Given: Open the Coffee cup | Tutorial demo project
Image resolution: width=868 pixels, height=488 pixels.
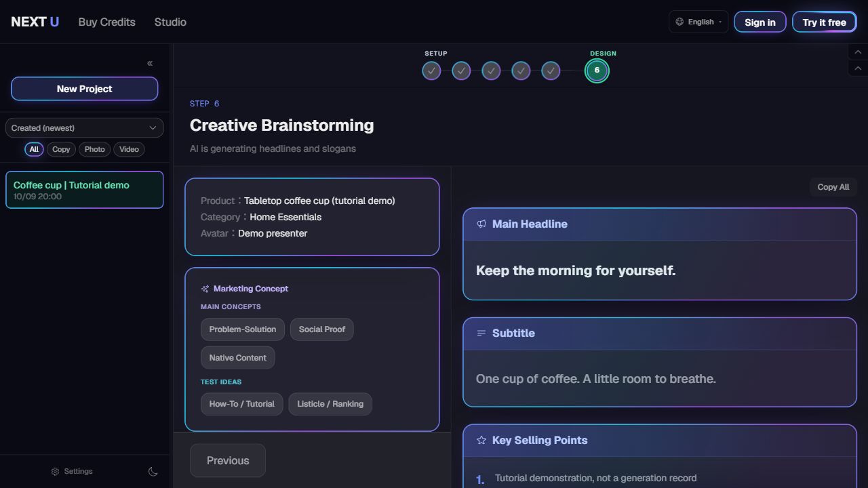Looking at the screenshot, I should 85,190.
